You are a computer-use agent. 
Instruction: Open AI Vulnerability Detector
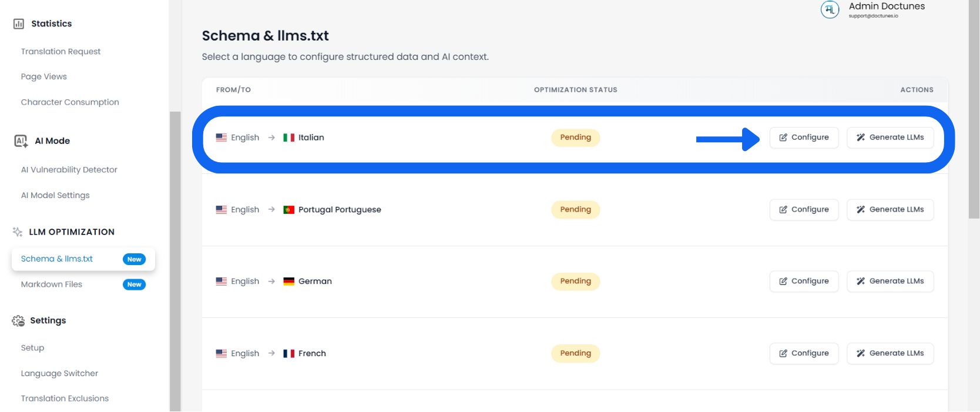pyautogui.click(x=69, y=170)
